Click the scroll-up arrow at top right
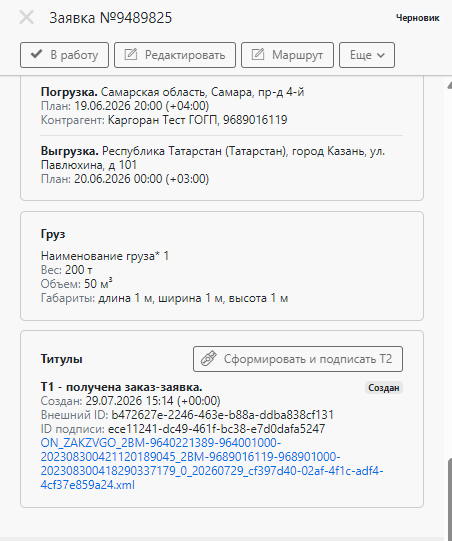 tap(450, 85)
